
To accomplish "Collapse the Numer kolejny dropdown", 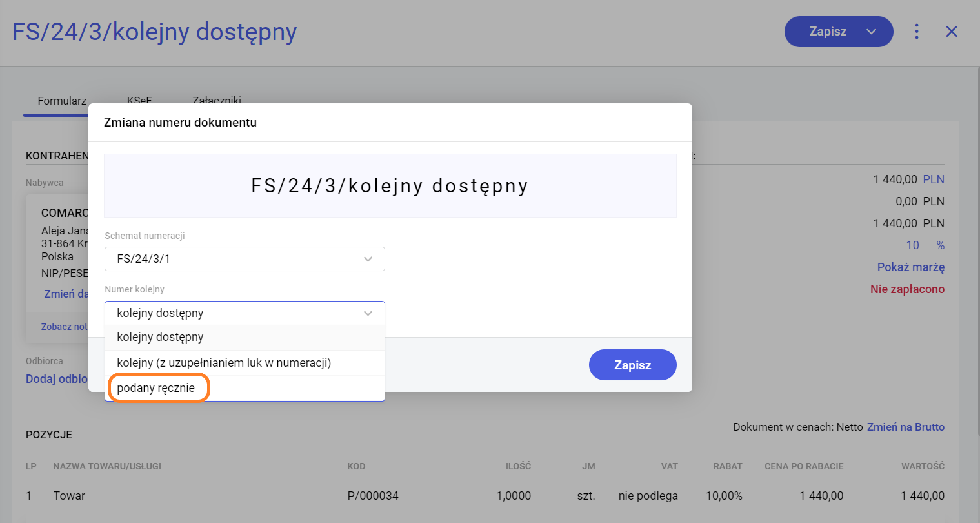I will 368,313.
